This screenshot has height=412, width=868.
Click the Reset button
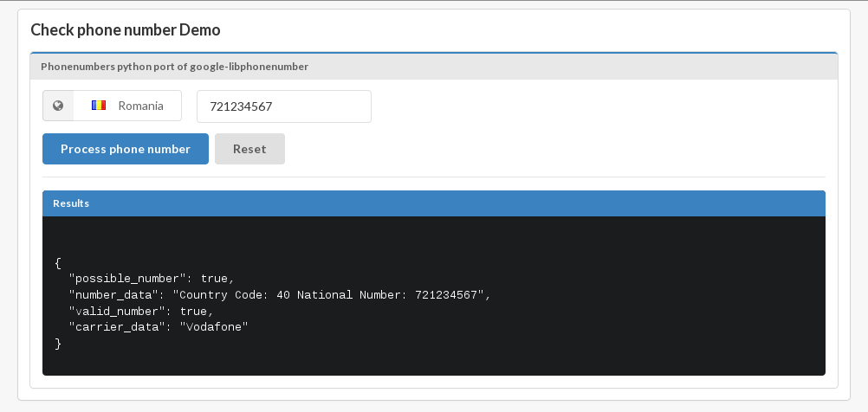[x=249, y=149]
